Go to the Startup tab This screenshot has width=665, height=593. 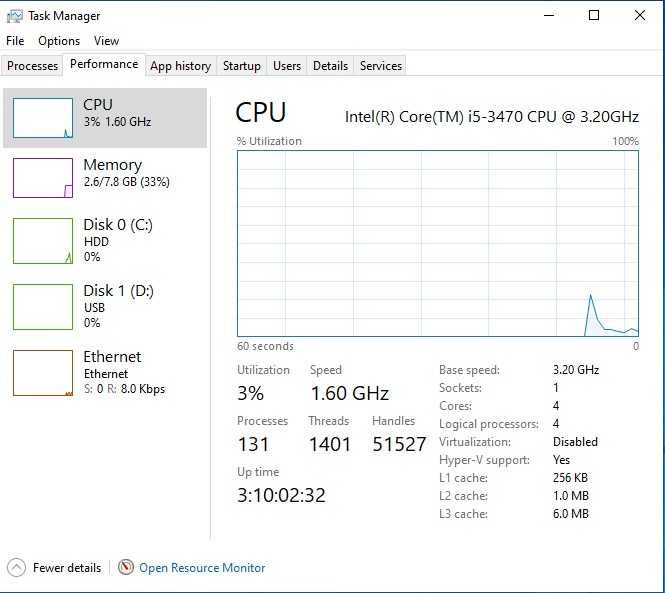point(241,66)
